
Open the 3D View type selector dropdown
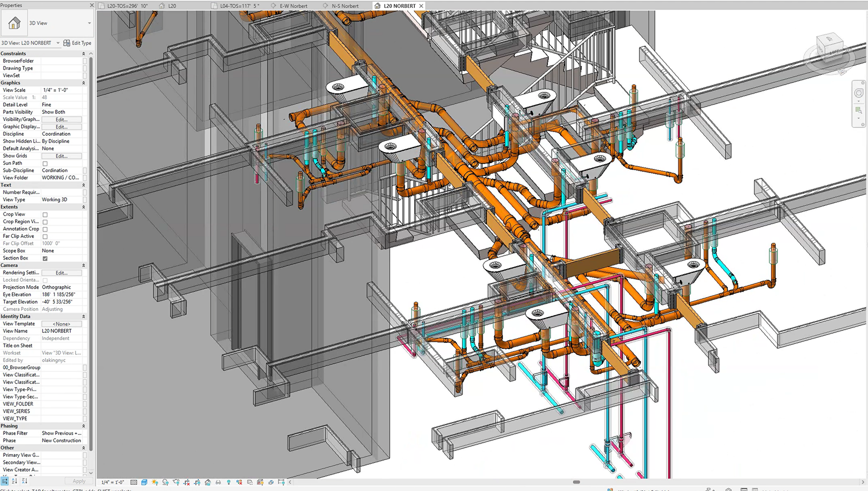(89, 23)
